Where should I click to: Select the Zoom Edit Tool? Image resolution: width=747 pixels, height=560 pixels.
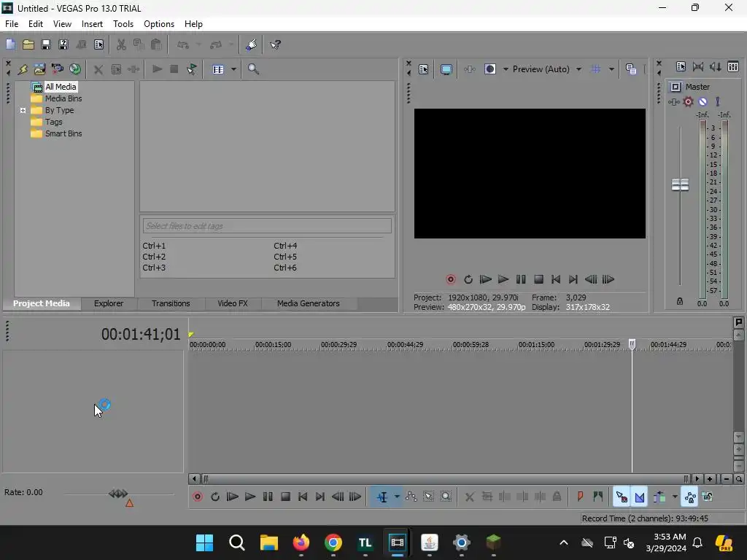pyautogui.click(x=446, y=497)
